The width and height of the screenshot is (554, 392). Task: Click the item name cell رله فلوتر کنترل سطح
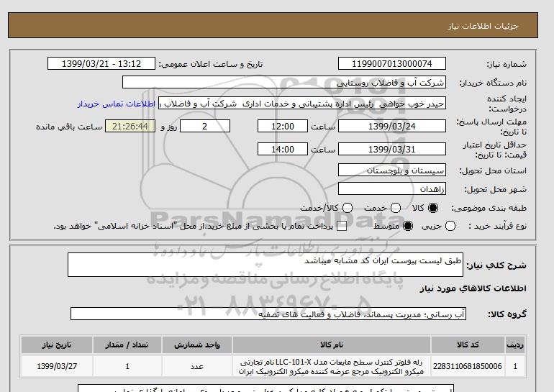332,367
